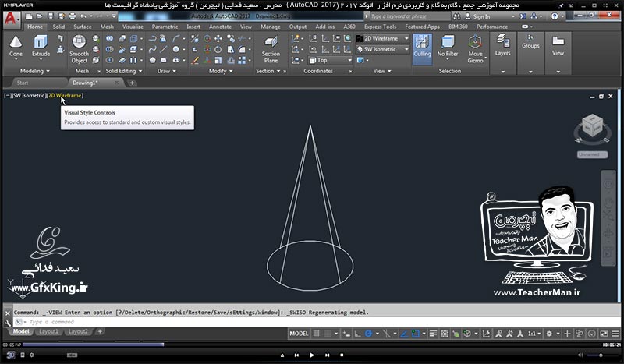The image size is (624, 364).
Task: Select the Polyline tool in Draw panel
Action: pos(152,39)
